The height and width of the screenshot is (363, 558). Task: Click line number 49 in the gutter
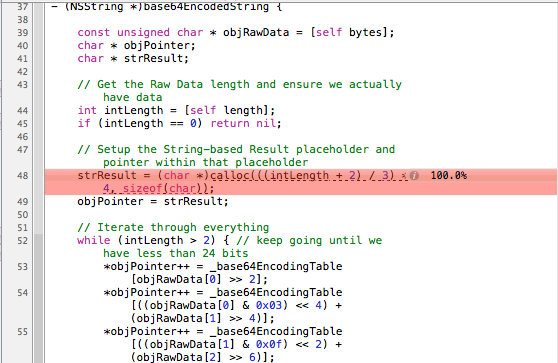[22, 202]
